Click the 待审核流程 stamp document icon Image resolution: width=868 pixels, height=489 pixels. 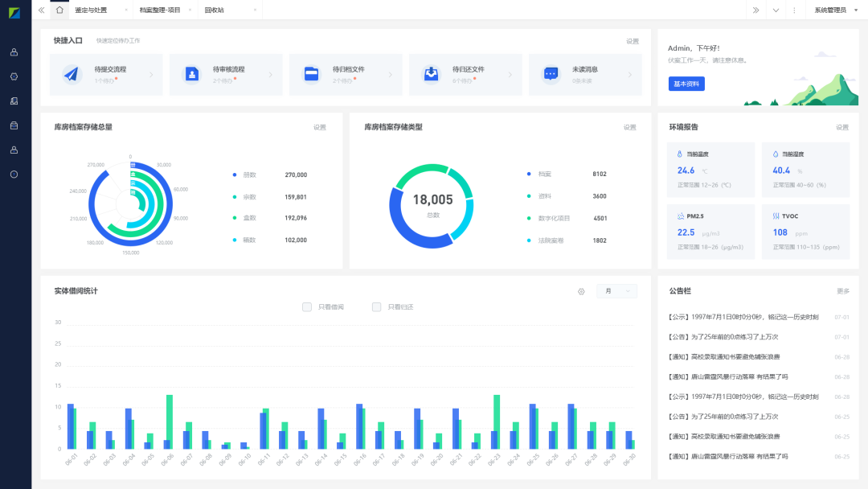coord(192,74)
